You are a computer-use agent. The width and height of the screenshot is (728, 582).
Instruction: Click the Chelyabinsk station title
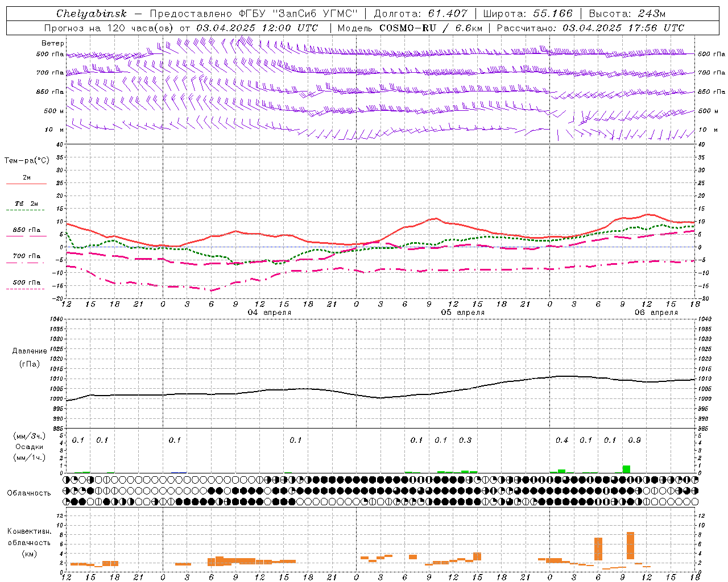click(x=92, y=13)
